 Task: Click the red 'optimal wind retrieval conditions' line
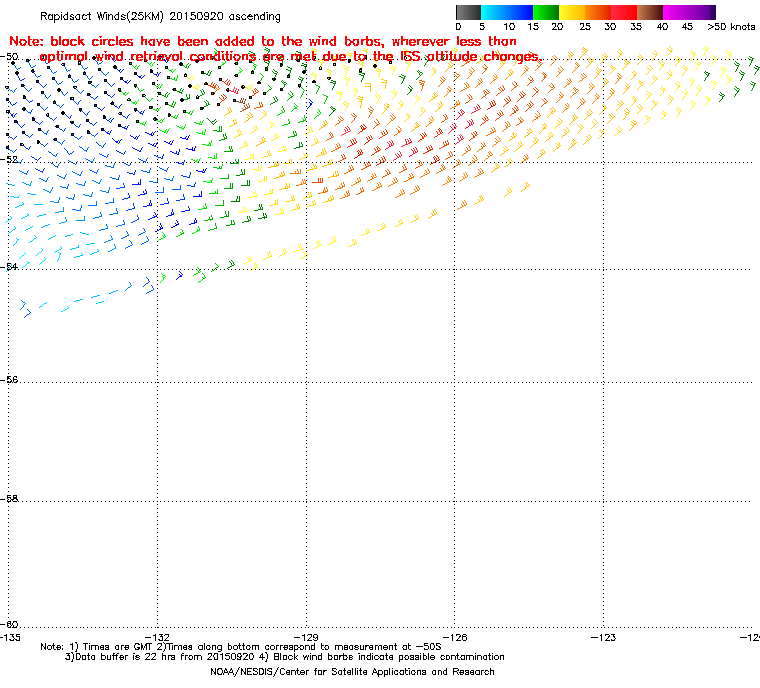[x=291, y=57]
